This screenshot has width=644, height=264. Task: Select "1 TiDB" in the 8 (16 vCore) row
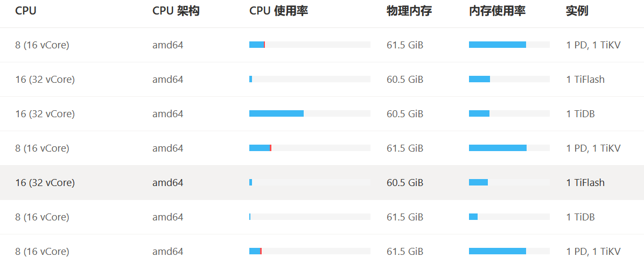point(580,217)
